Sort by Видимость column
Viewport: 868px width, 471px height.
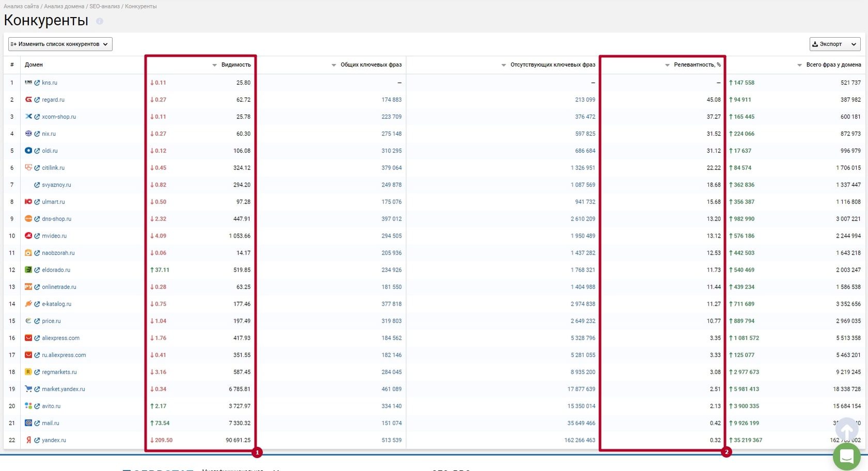(x=231, y=65)
